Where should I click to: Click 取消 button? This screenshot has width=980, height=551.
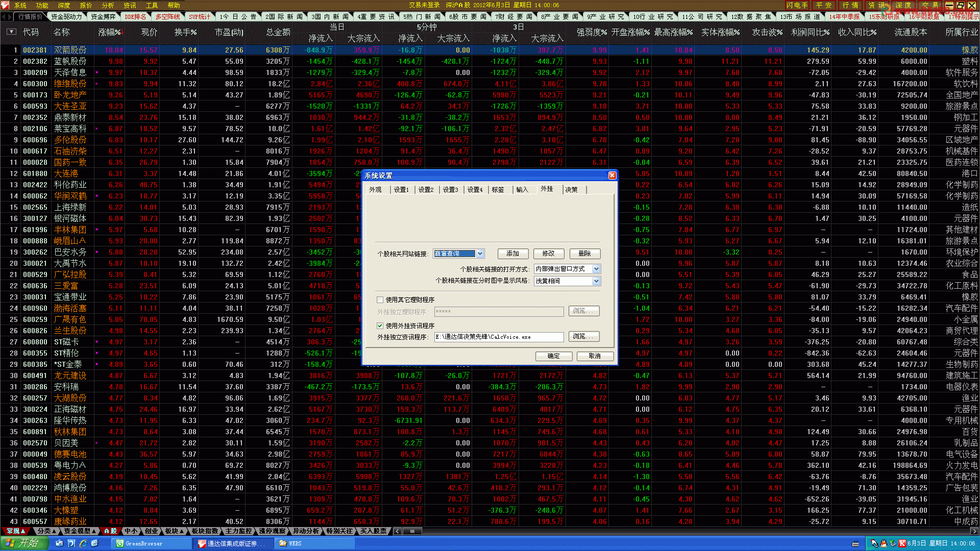tap(595, 356)
